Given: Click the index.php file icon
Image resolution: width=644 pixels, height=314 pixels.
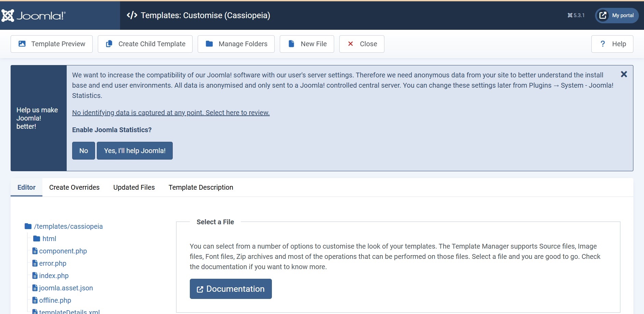Looking at the screenshot, I should 35,276.
